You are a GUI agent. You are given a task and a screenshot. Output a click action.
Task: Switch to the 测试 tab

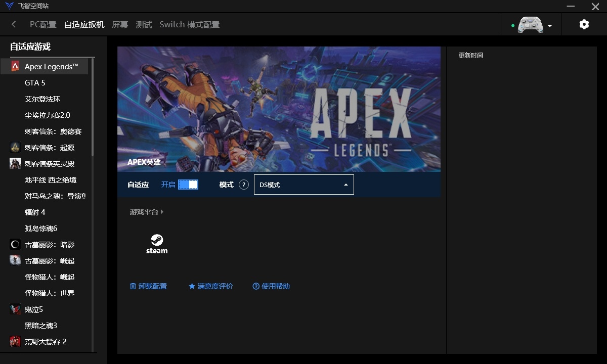point(144,24)
